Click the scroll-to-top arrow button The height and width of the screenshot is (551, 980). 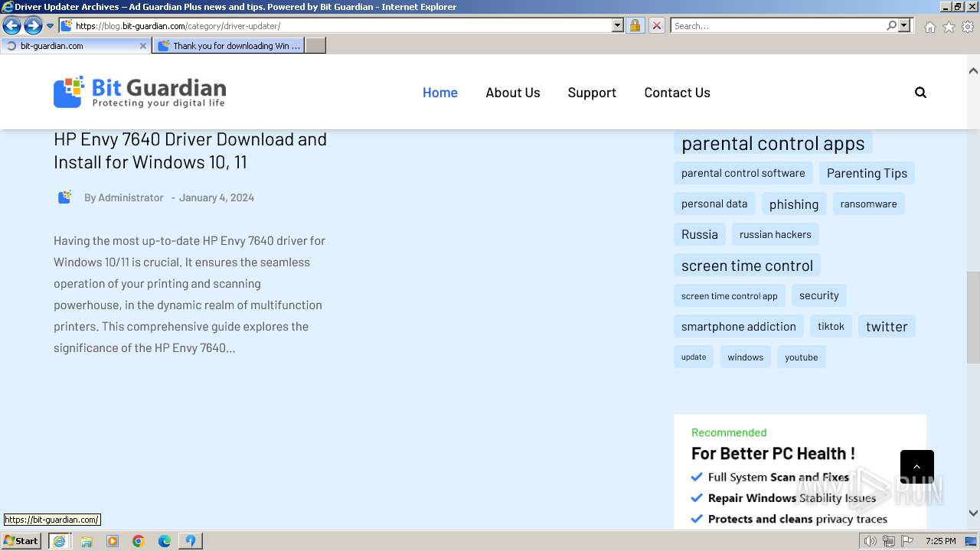pyautogui.click(x=916, y=467)
